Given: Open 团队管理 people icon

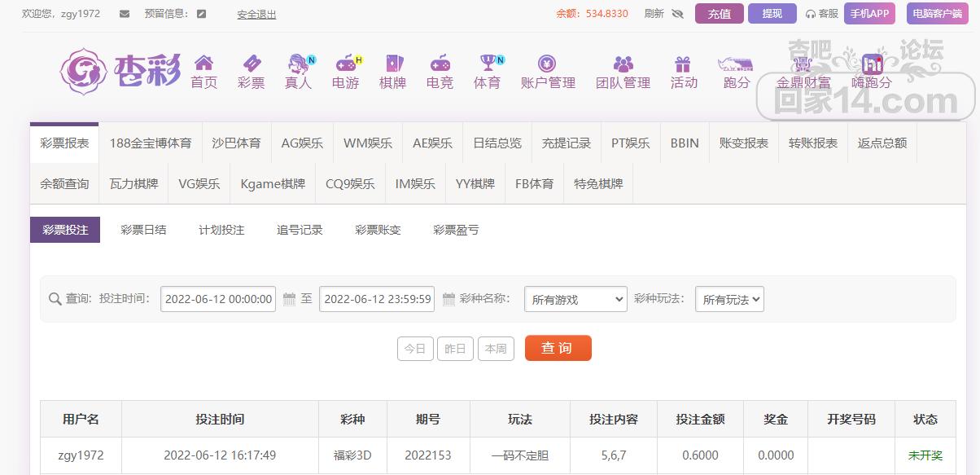Looking at the screenshot, I should (x=623, y=64).
